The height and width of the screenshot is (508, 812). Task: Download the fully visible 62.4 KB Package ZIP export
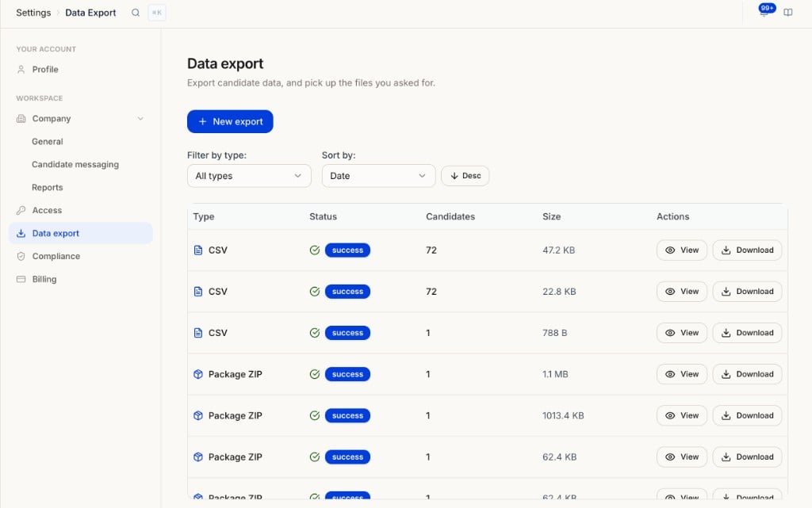(747, 457)
